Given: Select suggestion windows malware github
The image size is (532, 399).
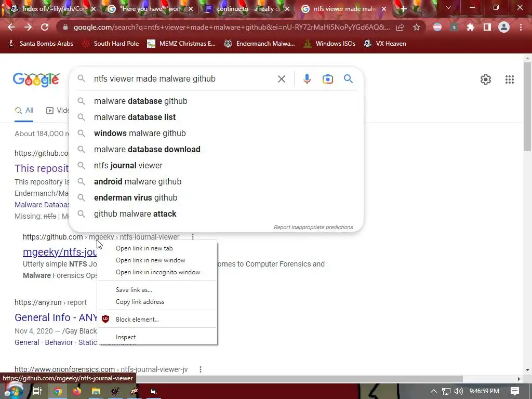Looking at the screenshot, I should (x=216, y=134).
